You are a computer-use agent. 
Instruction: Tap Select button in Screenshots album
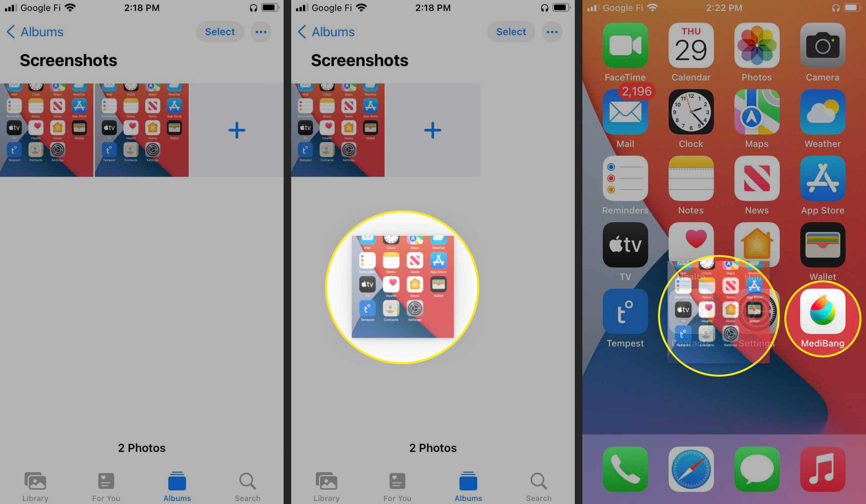[x=219, y=32]
